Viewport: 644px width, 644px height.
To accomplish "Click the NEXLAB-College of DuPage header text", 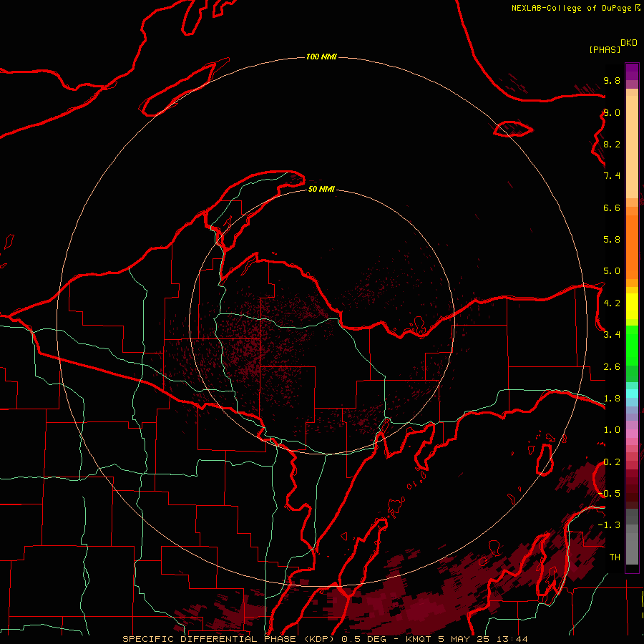I will 571,8.
